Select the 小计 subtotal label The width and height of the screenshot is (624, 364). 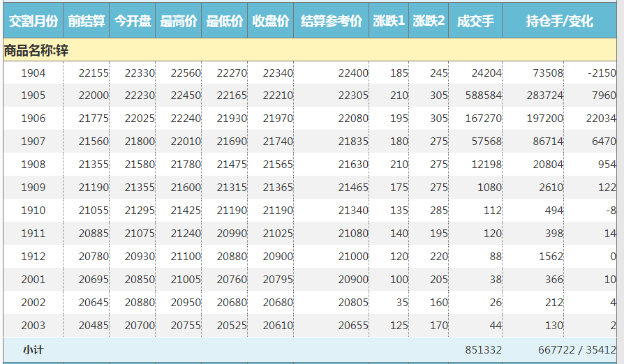pos(33,349)
